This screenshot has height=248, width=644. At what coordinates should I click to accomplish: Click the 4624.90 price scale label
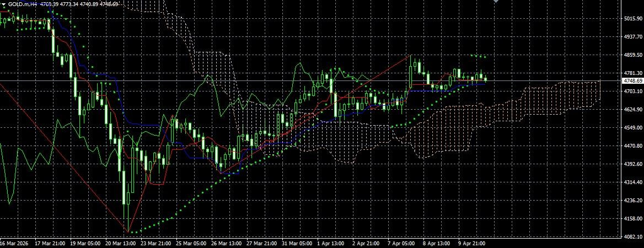coord(632,110)
